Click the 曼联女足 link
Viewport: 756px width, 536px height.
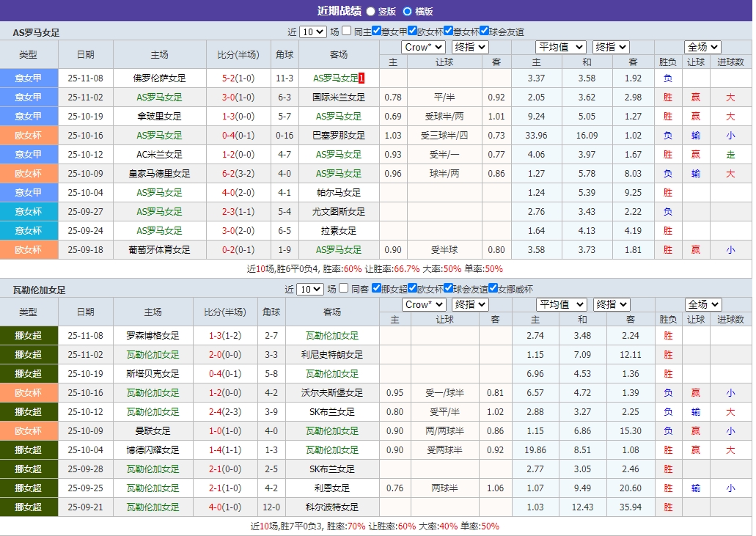coord(154,430)
